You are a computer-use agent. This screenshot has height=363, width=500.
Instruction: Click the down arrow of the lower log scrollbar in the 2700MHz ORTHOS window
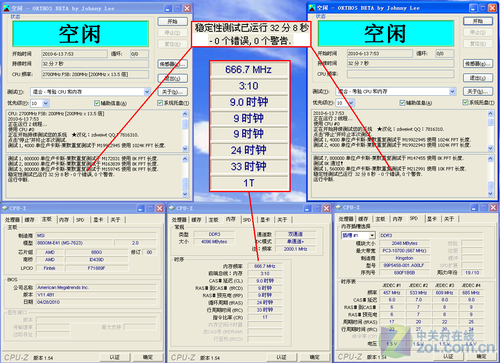pos(185,194)
